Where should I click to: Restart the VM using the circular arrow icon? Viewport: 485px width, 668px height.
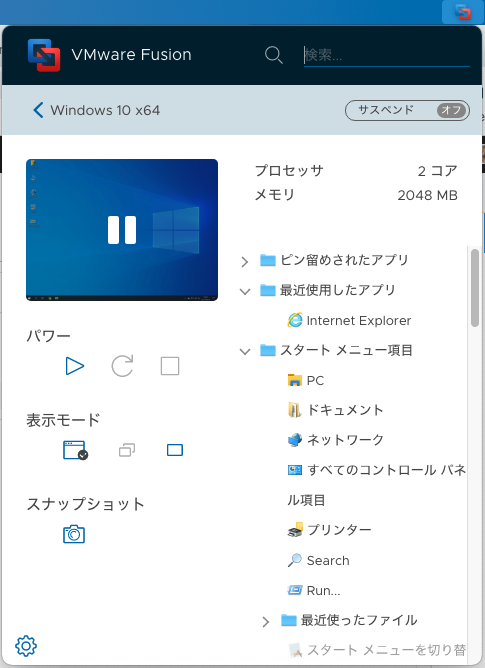coord(122,366)
